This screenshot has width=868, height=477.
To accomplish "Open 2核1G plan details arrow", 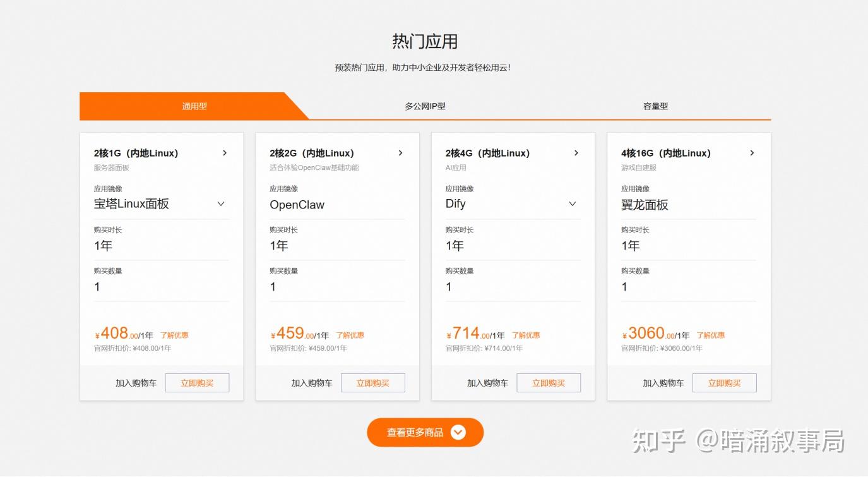I will (225, 153).
